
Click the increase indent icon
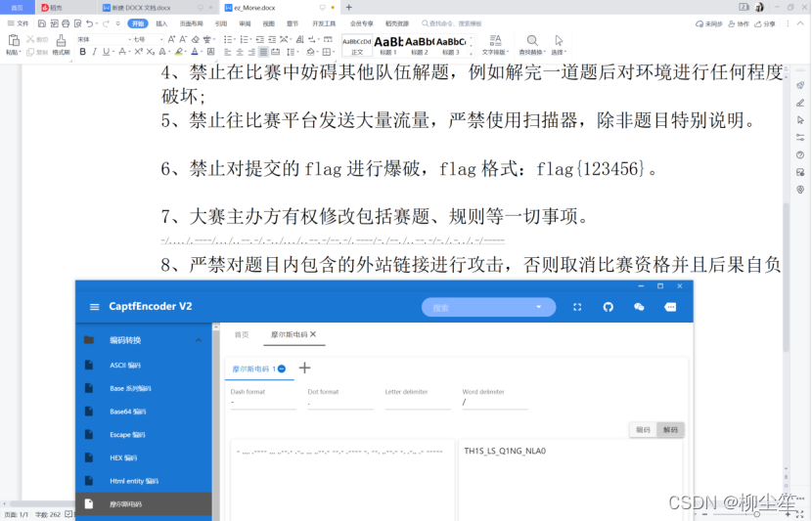click(x=272, y=39)
